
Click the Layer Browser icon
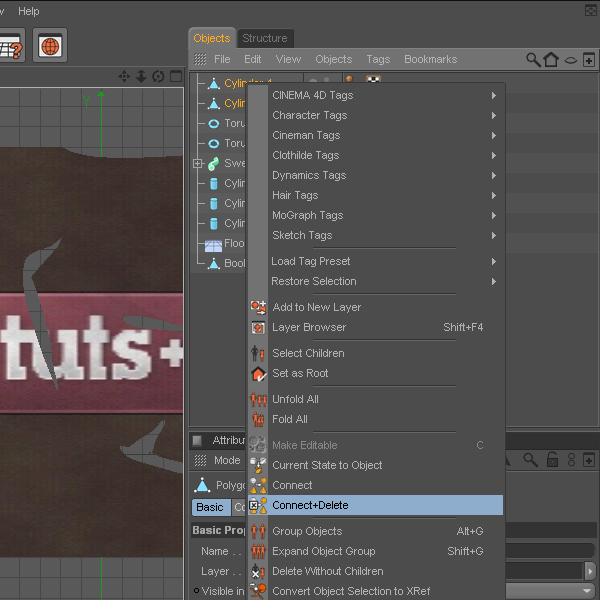[x=258, y=328]
